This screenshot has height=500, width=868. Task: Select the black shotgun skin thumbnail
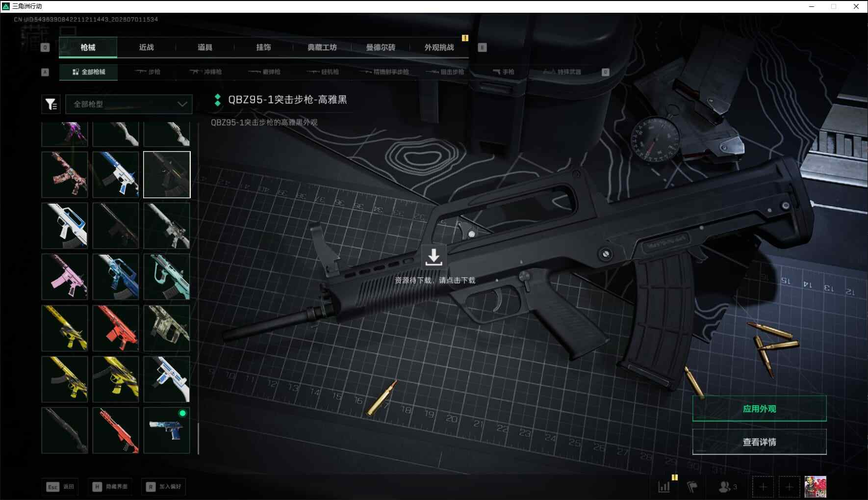(x=65, y=430)
